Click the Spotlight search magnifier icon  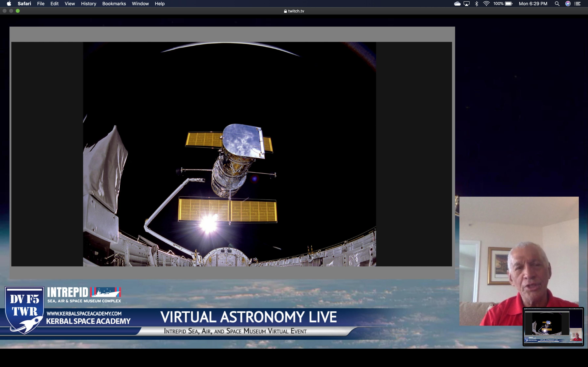point(557,4)
